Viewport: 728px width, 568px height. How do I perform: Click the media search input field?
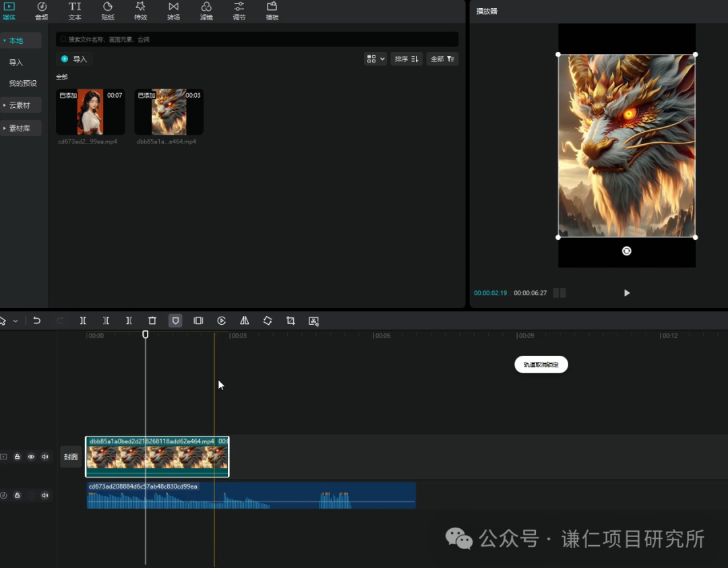tap(257, 39)
